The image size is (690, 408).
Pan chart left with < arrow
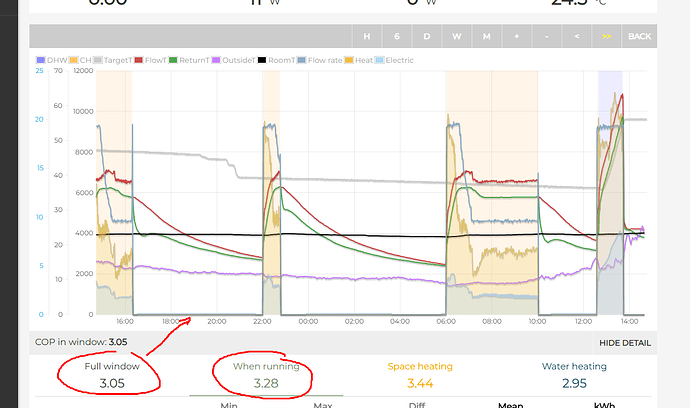click(577, 36)
